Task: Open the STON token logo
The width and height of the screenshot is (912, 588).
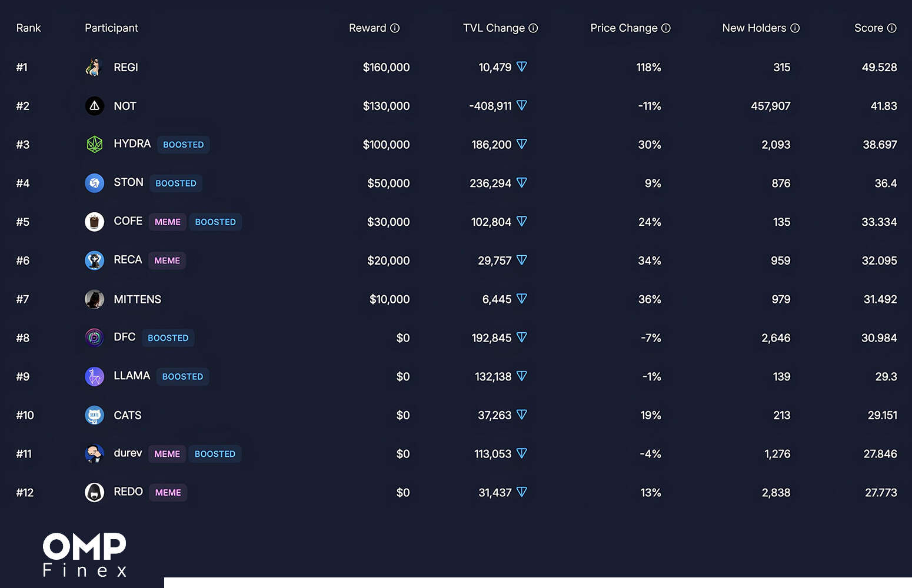Action: click(x=95, y=183)
